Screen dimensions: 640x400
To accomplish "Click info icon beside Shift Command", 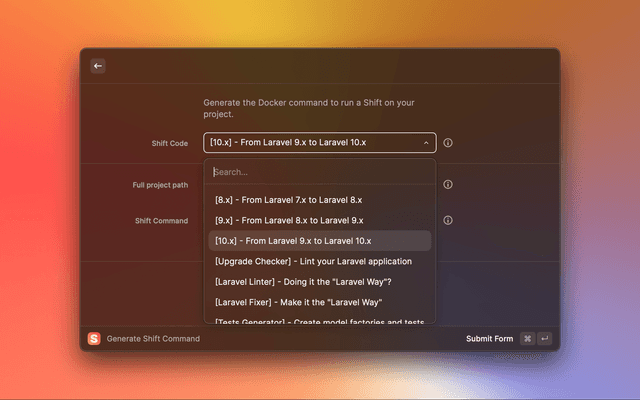I will (x=448, y=220).
